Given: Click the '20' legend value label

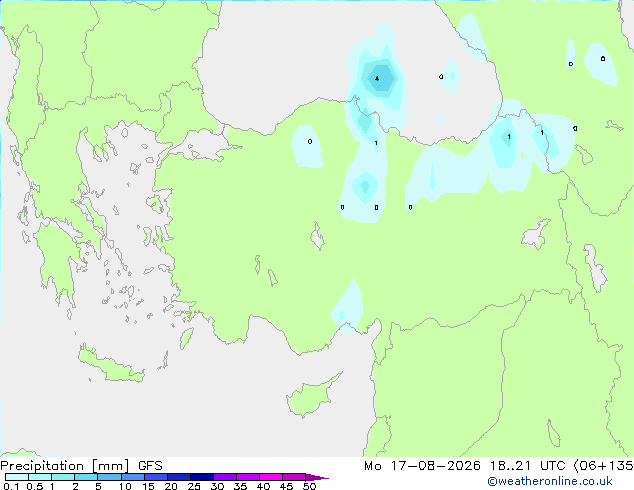Looking at the screenshot, I should [171, 486].
